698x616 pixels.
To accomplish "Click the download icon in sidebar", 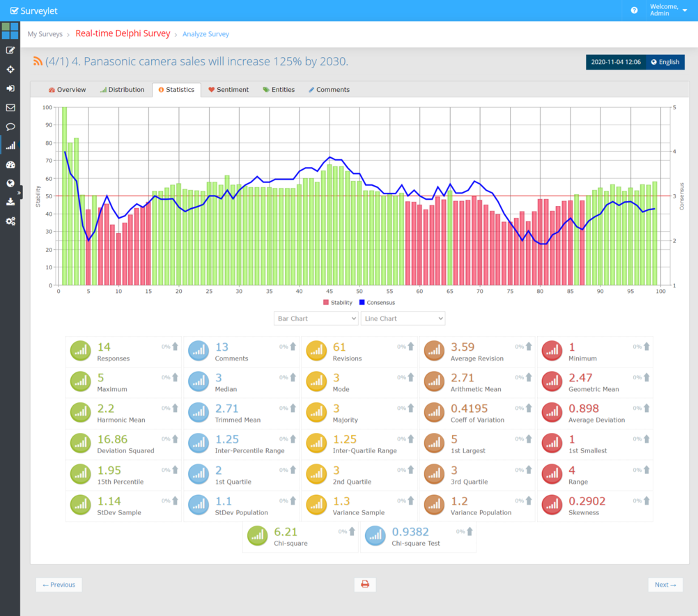I will pyautogui.click(x=10, y=202).
